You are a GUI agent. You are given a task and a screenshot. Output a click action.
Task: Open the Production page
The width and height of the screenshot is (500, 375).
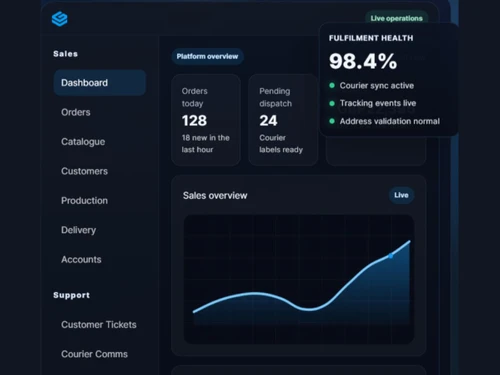[84, 201]
